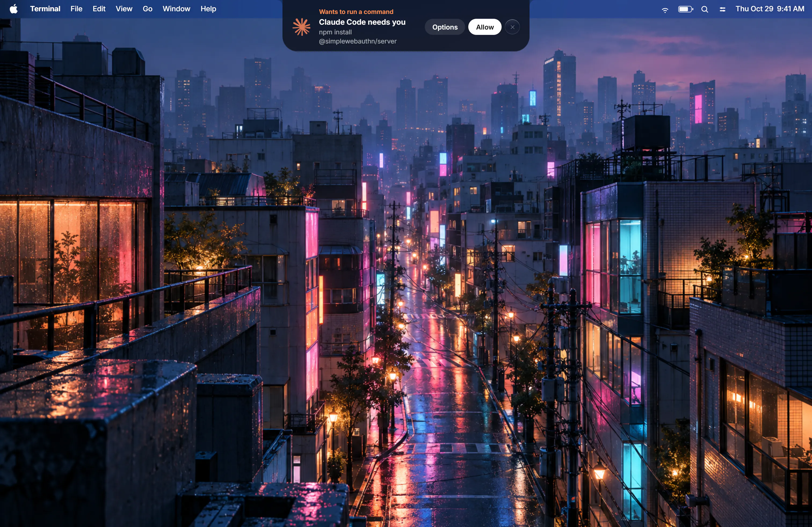Viewport: 812px width, 527px height.
Task: Open the Edit menu
Action: pos(99,9)
